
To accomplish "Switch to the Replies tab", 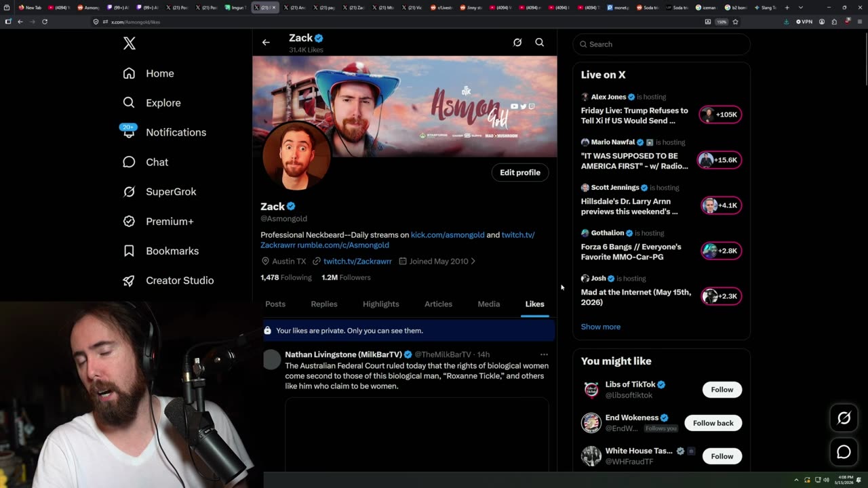I will [324, 304].
